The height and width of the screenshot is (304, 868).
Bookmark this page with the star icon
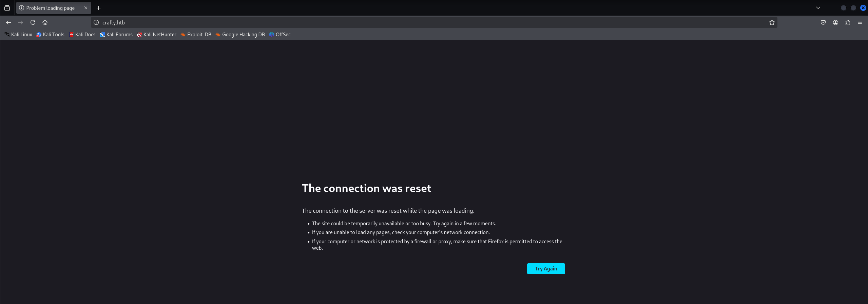(x=772, y=22)
